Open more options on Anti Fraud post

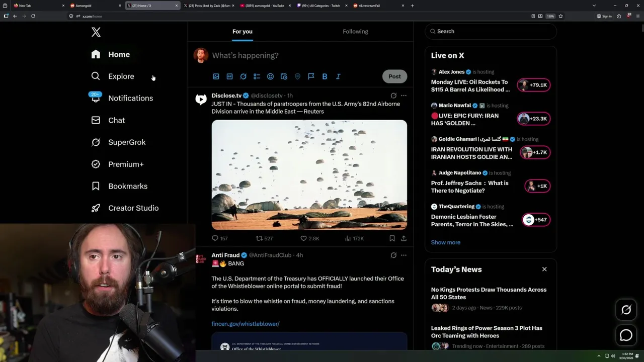404,255
